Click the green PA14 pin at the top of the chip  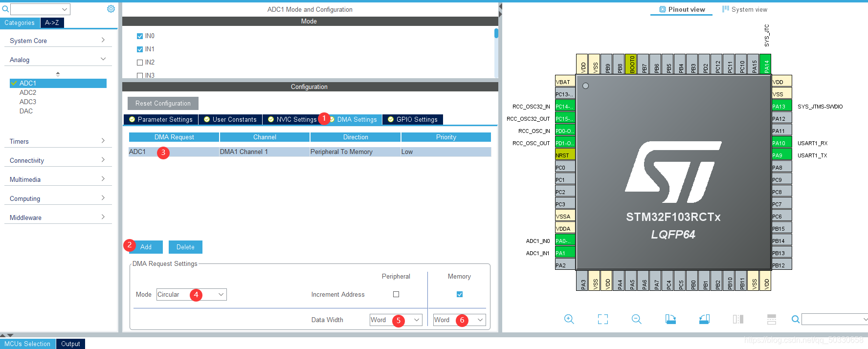click(x=766, y=64)
